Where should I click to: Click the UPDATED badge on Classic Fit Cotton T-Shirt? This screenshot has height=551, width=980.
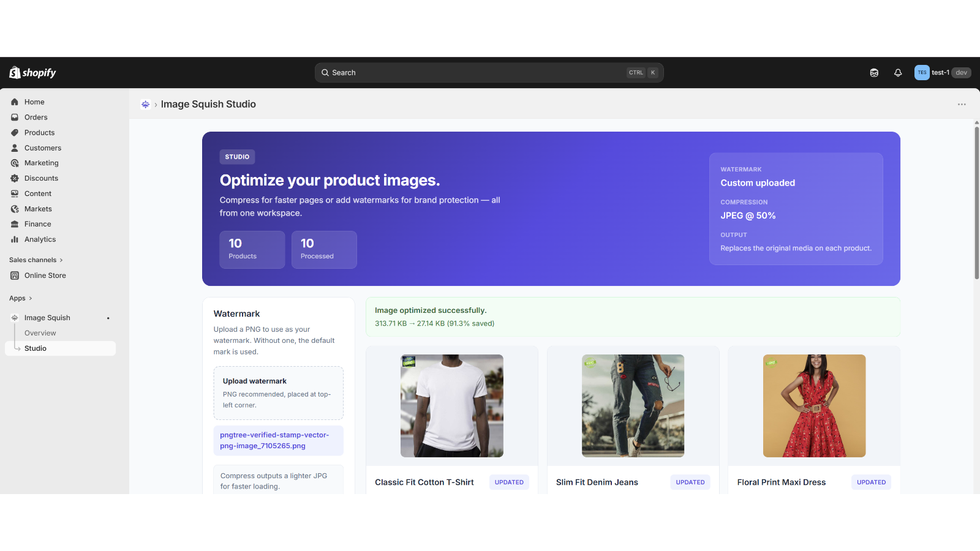509,482
